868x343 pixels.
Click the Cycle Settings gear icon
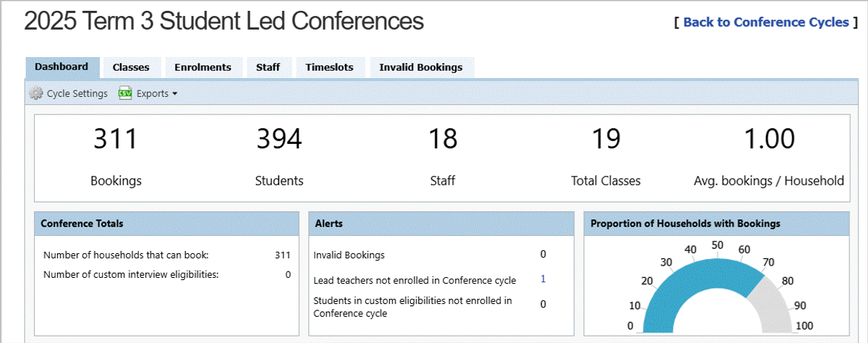[x=35, y=93]
